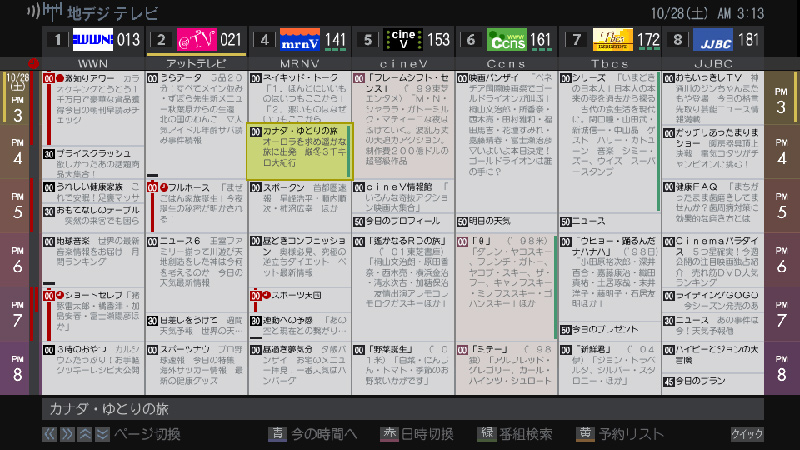This screenshot has width=800, height=450.
Task: Select the mrnV channel 141 logo
Action: pos(300,40)
